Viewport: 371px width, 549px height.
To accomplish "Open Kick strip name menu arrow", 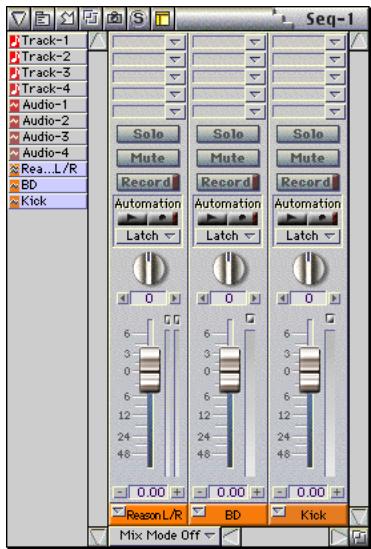I will click(279, 513).
